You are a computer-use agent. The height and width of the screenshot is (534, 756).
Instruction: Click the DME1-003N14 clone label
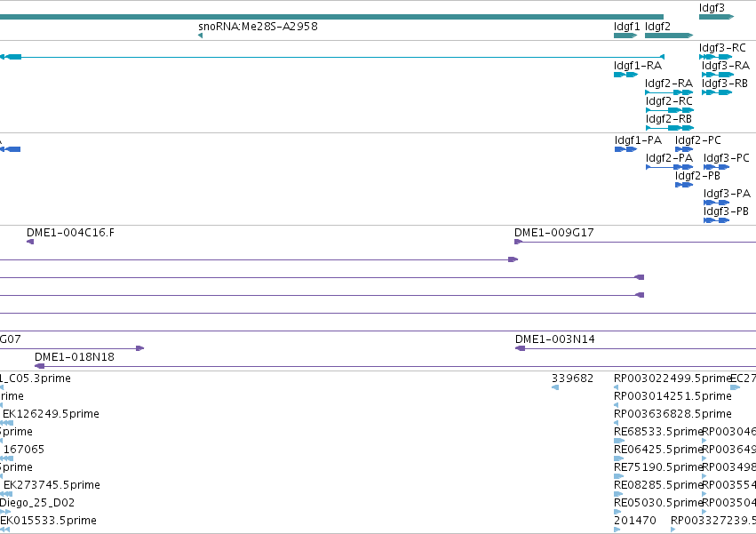point(555,339)
